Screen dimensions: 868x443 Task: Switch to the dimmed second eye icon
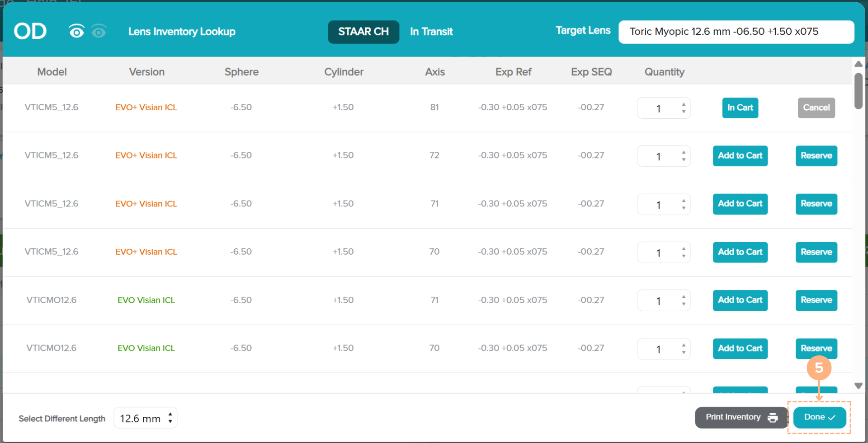[99, 31]
